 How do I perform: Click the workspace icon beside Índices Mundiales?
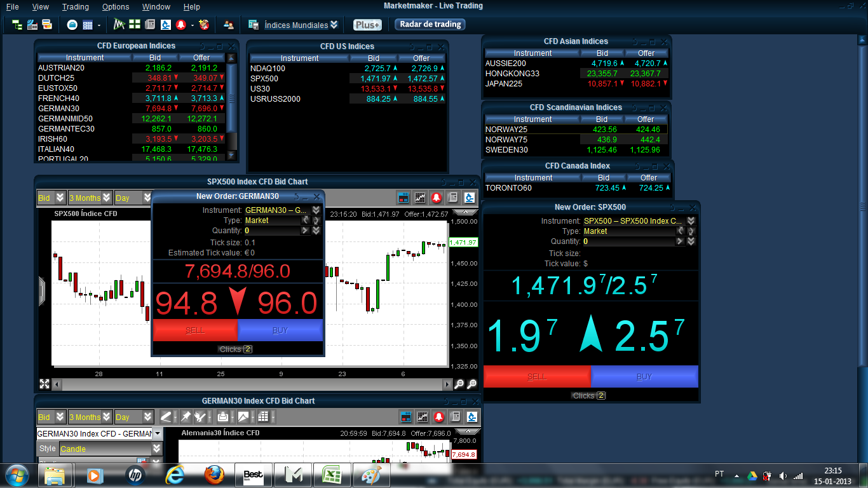254,25
